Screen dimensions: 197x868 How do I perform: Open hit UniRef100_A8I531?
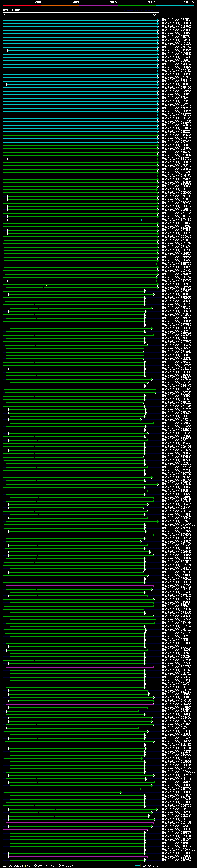click(177, 20)
